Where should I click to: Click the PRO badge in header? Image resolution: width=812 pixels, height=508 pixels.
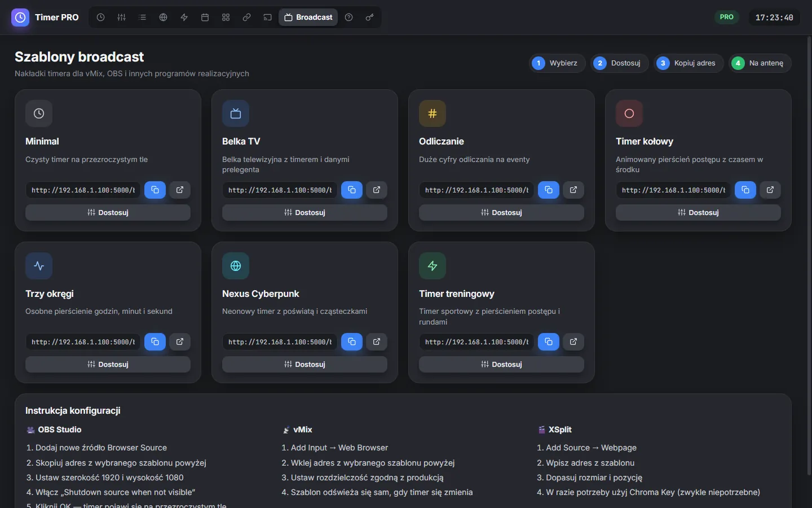pos(727,17)
